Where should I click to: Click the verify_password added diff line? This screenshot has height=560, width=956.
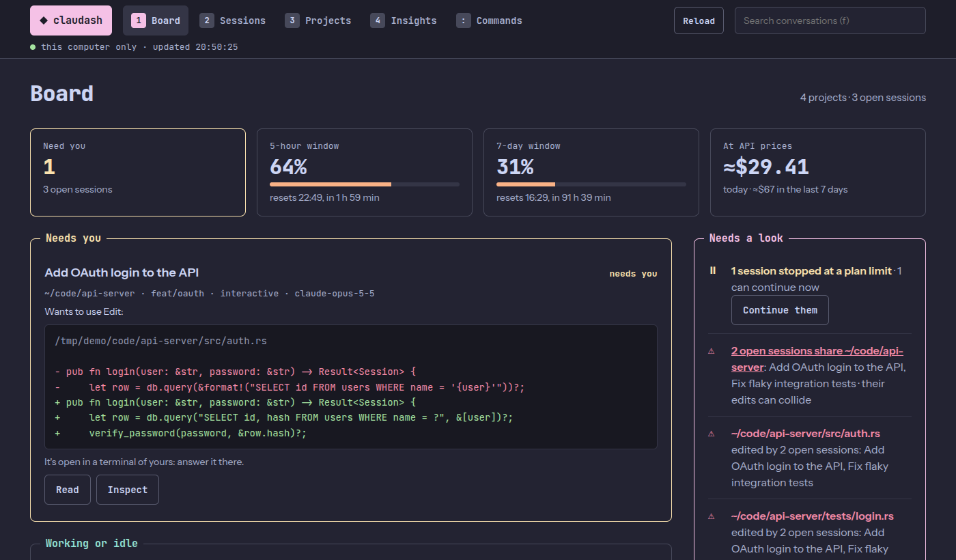pyautogui.click(x=180, y=434)
